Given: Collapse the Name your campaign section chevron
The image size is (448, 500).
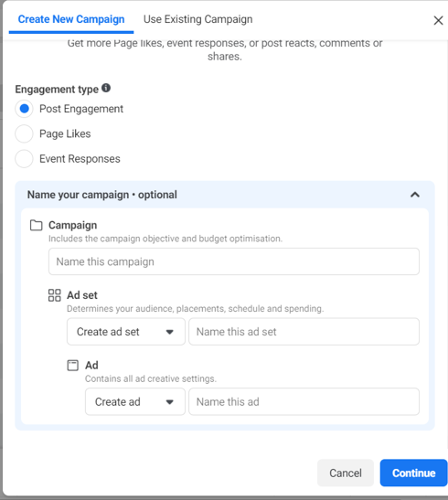Looking at the screenshot, I should [x=415, y=195].
